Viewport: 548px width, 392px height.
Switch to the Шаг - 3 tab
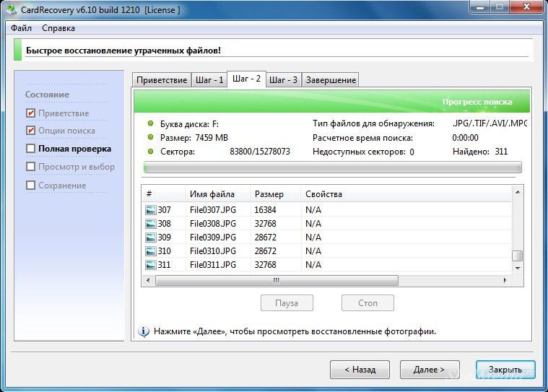pyautogui.click(x=284, y=80)
